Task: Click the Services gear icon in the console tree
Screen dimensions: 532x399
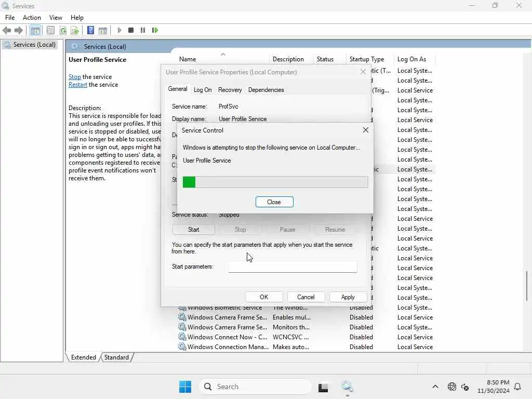Action: [7, 45]
